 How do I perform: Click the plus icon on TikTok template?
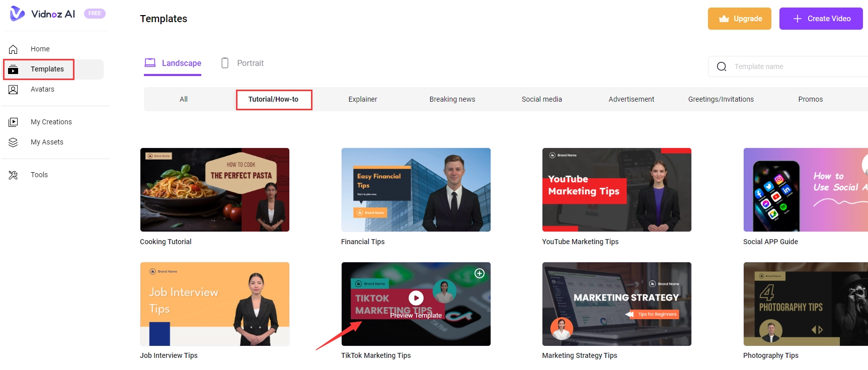point(479,273)
